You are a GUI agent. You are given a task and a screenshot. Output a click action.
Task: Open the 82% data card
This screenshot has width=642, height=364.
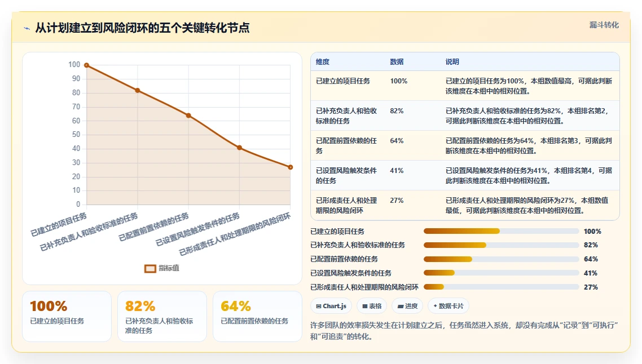click(162, 316)
